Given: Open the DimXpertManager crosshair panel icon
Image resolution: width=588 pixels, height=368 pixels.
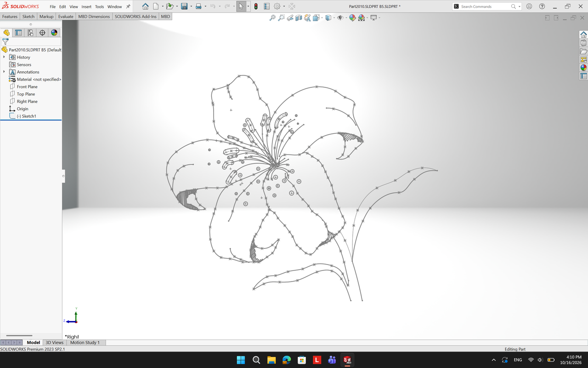Looking at the screenshot, I should 42,33.
